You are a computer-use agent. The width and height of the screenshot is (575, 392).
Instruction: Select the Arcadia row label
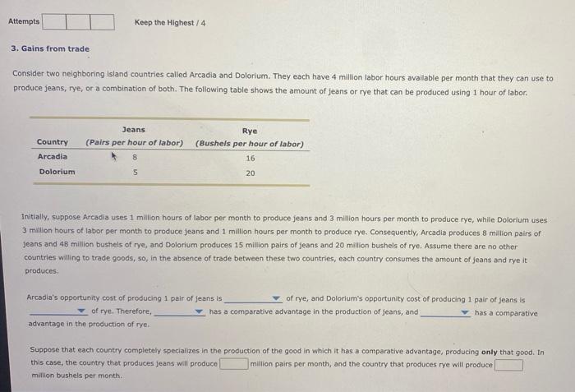tap(53, 157)
